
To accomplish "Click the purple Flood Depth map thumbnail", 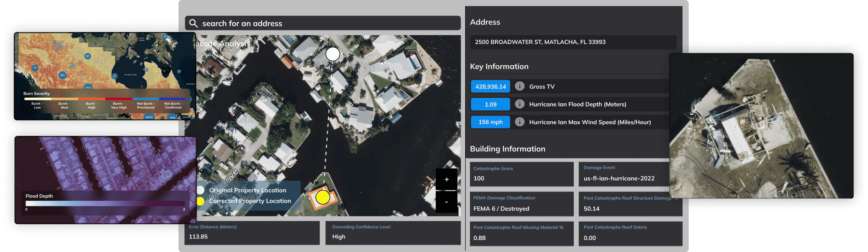I will (105, 180).
